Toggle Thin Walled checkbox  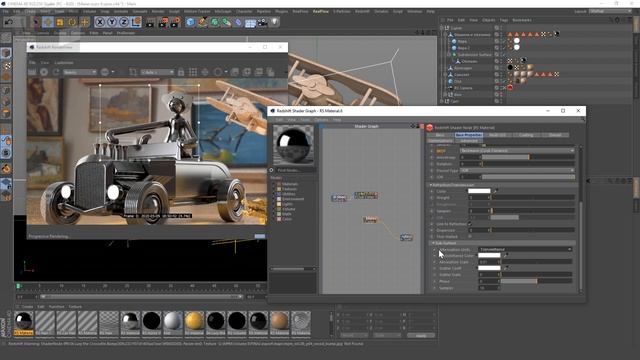[x=470, y=236]
